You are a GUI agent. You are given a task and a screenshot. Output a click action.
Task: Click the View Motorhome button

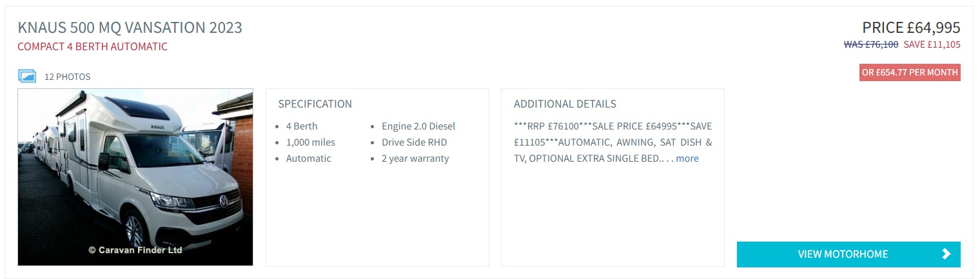[x=848, y=254]
